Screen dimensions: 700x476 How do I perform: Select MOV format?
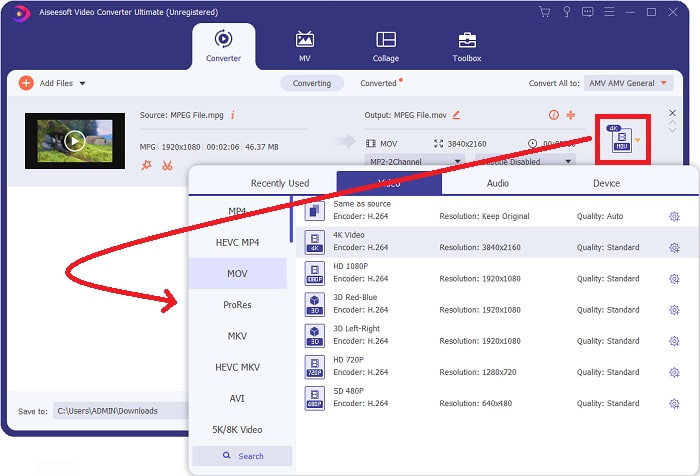(x=237, y=273)
